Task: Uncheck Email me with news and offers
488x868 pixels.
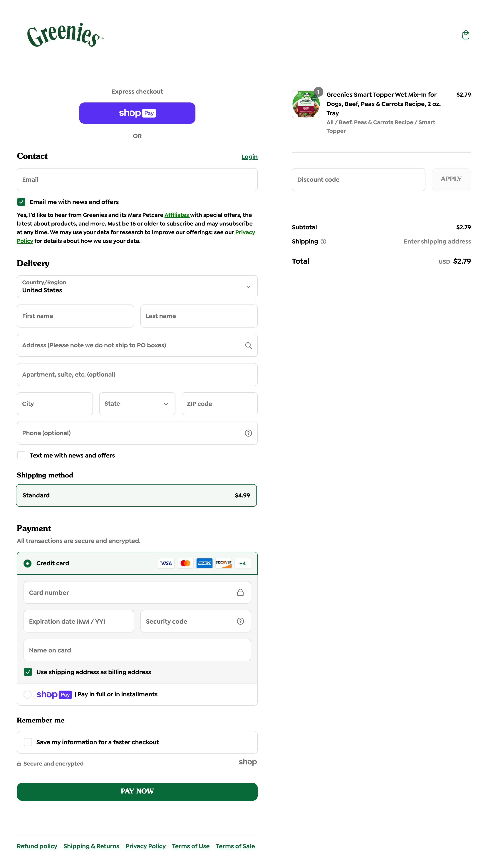Action: tap(21, 202)
